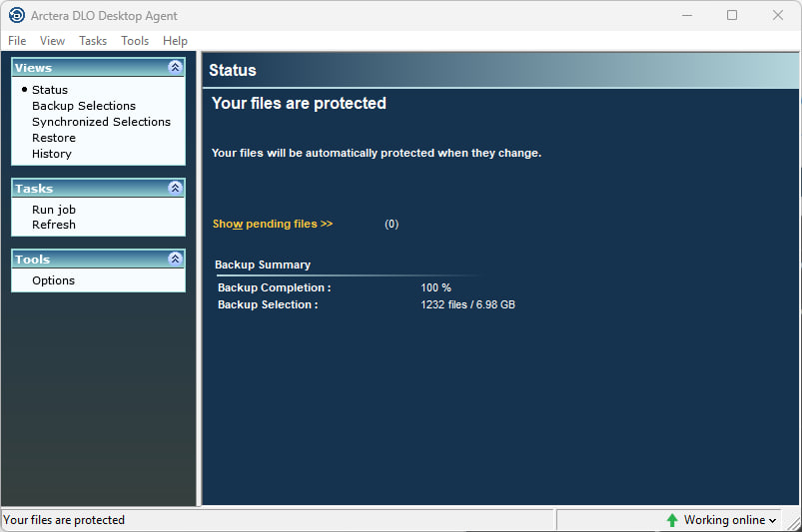Switch to Synchronized Selections view
802x532 pixels.
click(x=101, y=122)
